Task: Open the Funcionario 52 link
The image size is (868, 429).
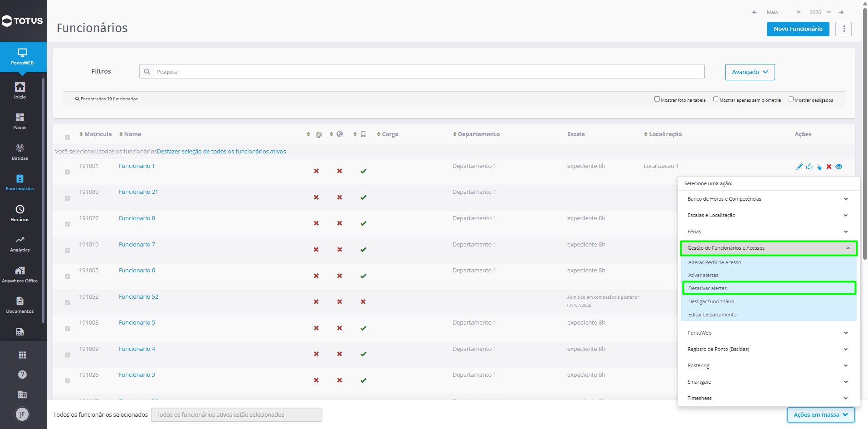Action: (x=138, y=296)
